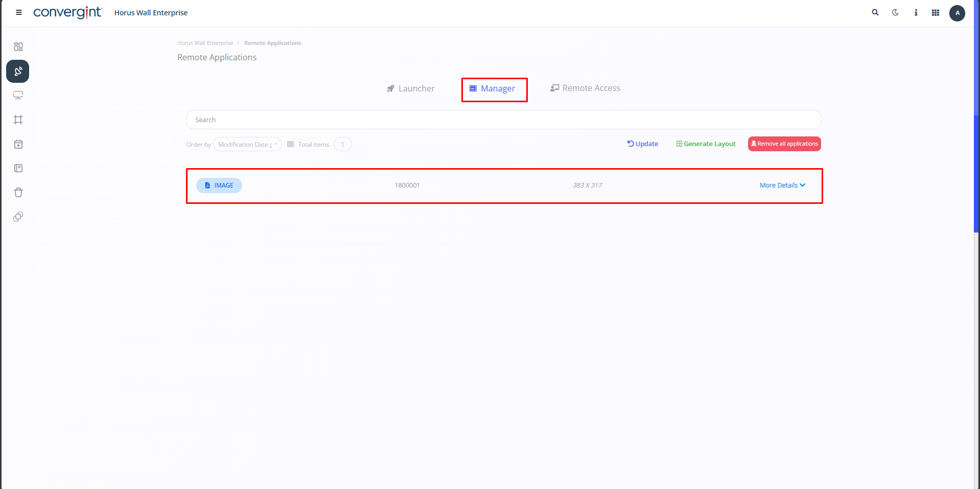
Task: Open the dashboard grid icon in sidebar
Action: pyautogui.click(x=18, y=47)
